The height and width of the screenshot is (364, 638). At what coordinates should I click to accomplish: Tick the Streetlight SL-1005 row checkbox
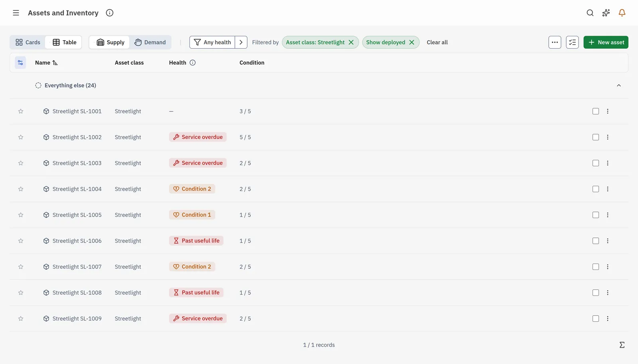coord(596,215)
